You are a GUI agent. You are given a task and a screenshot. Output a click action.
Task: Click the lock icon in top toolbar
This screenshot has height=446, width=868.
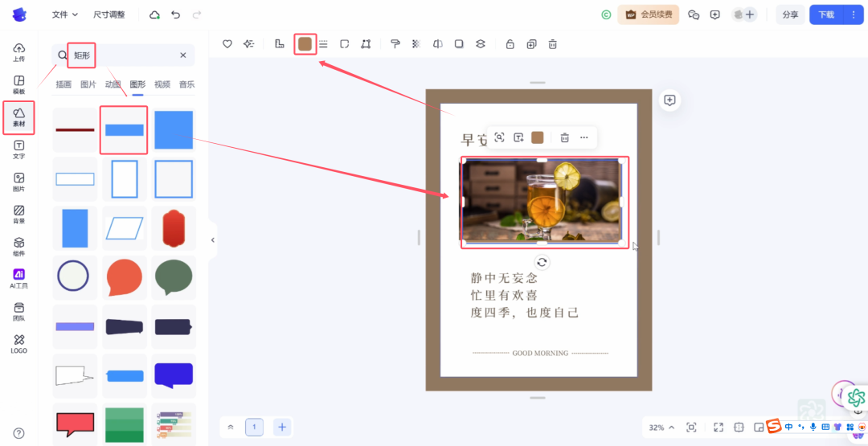(510, 44)
